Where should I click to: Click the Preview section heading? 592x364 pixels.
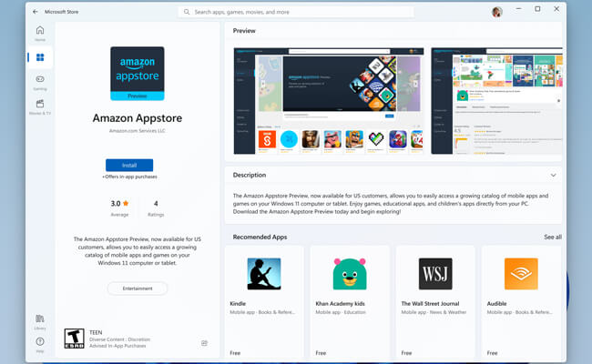coord(244,31)
